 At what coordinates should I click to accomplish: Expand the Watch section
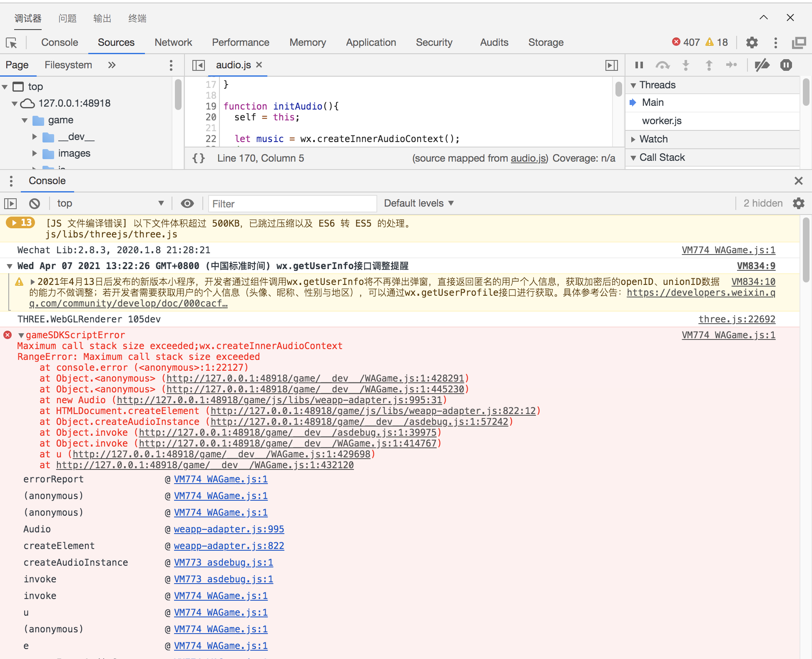tap(653, 139)
